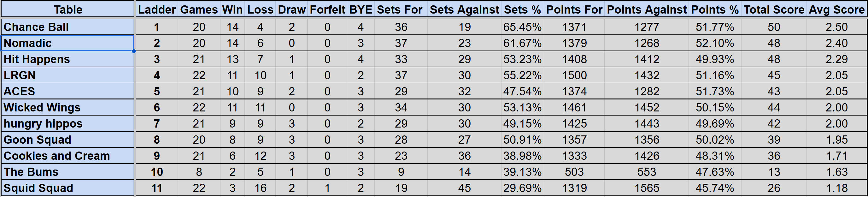Click the Cookies and Cream cell
This screenshot has width=868, height=197.
coord(67,156)
